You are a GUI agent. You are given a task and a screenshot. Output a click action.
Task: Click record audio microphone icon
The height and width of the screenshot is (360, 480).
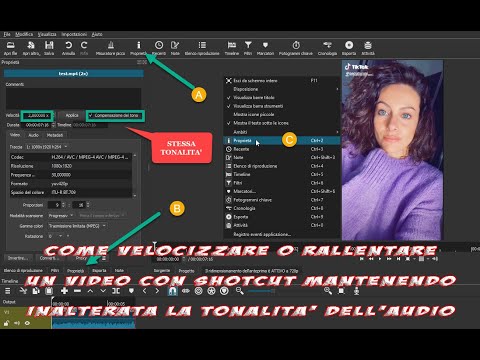point(356,291)
